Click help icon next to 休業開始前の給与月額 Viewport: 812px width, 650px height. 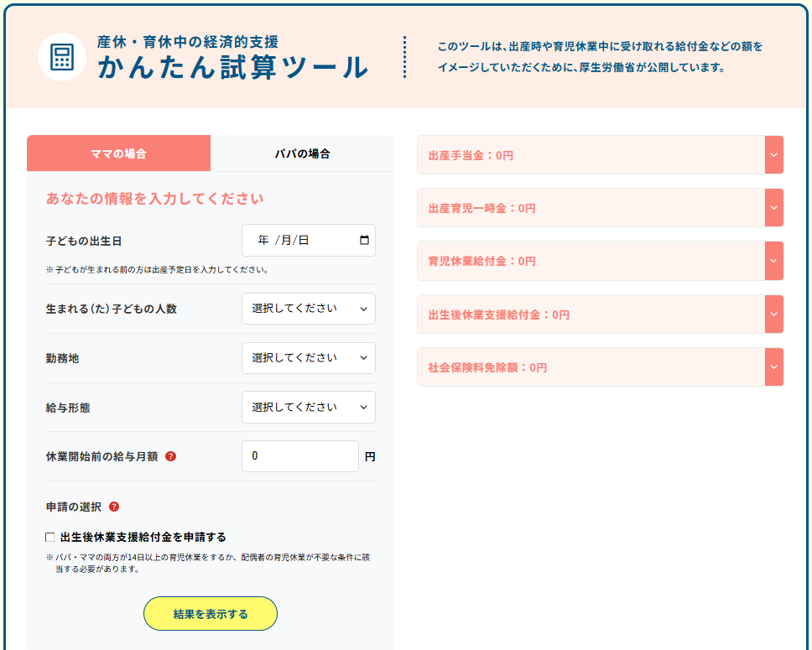[170, 457]
